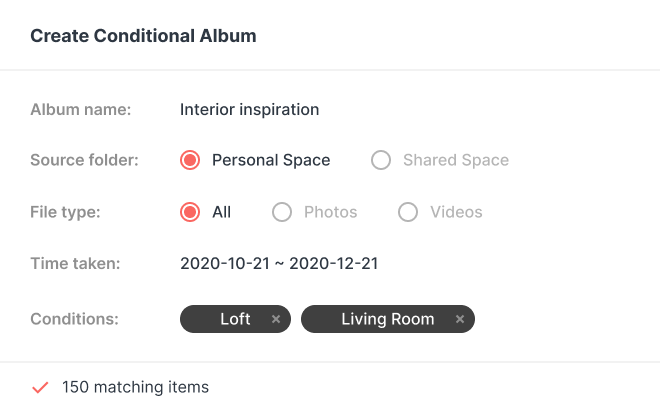Image resolution: width=660 pixels, height=412 pixels.
Task: Edit the album name Interior inspiration
Action: click(250, 109)
